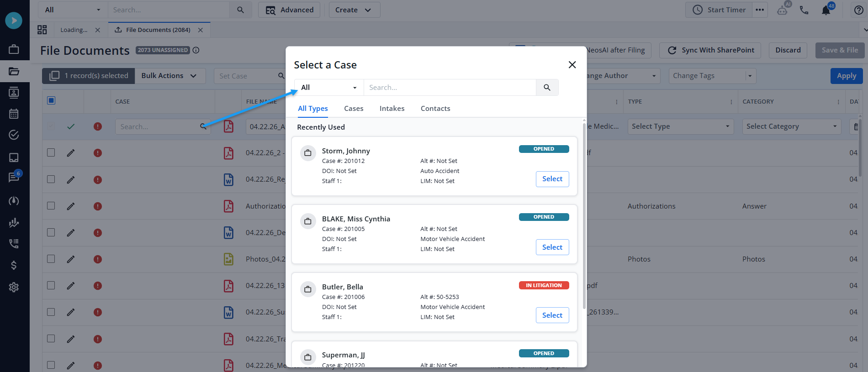Click the Search field in Select a Case dialog
Viewport: 868px width, 372px height.
click(x=450, y=88)
